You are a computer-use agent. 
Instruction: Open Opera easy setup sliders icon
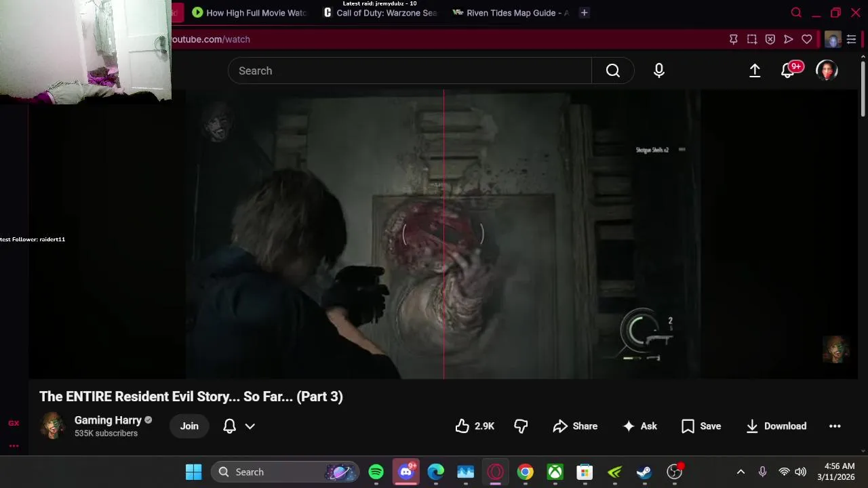[x=852, y=39]
